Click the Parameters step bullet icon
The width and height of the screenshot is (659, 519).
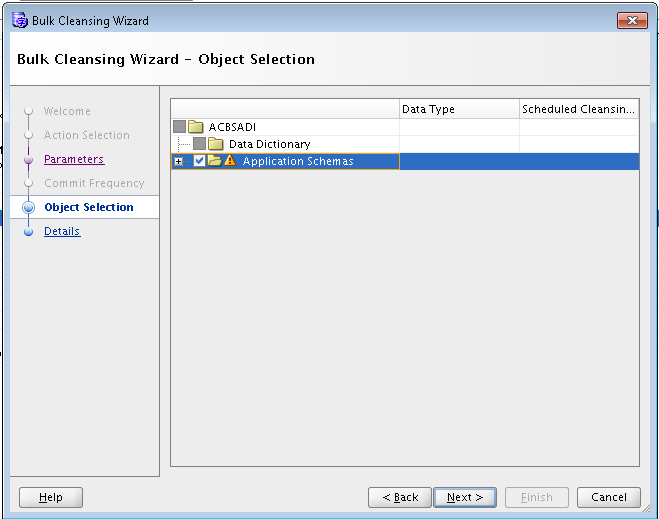(29, 160)
